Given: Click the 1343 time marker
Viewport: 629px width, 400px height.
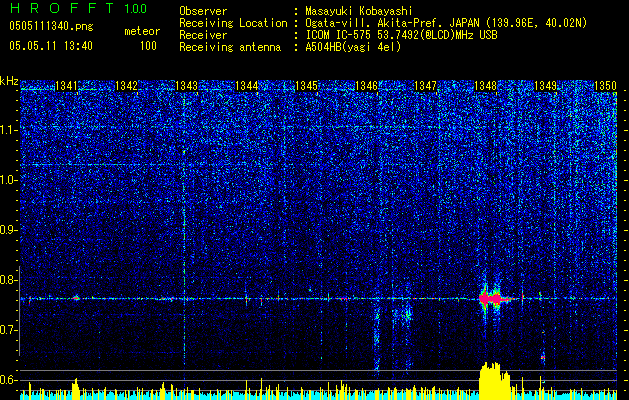Looking at the screenshot, I should click(x=187, y=85).
